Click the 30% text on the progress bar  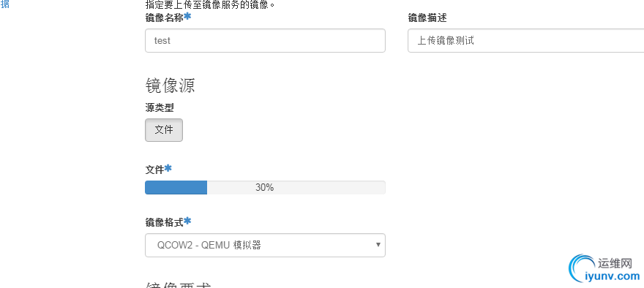(x=264, y=187)
